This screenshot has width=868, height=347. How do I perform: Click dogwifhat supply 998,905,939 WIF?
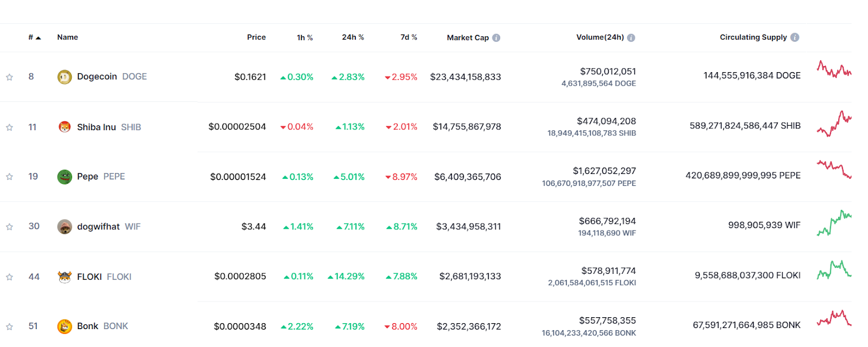point(764,226)
